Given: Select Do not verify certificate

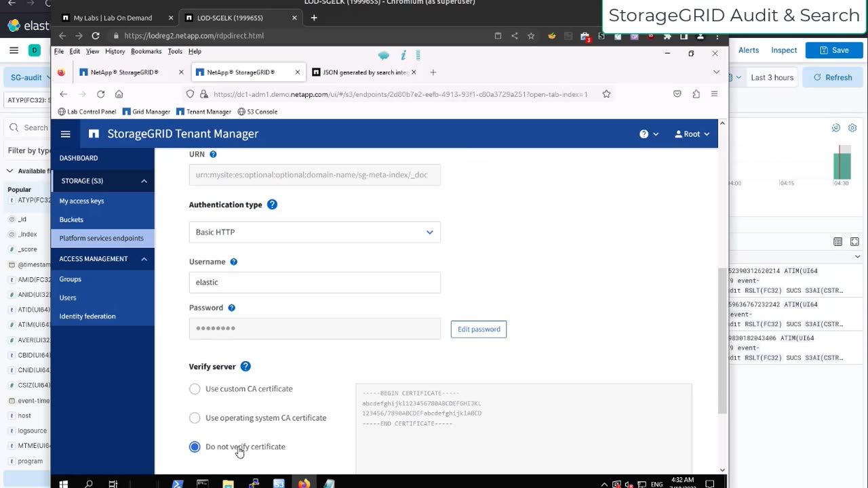Looking at the screenshot, I should click(x=195, y=447).
